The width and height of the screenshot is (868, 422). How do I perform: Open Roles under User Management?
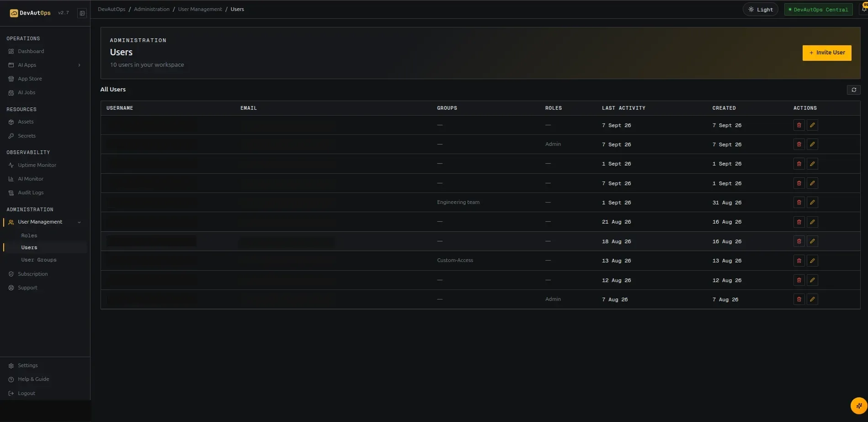(29, 236)
